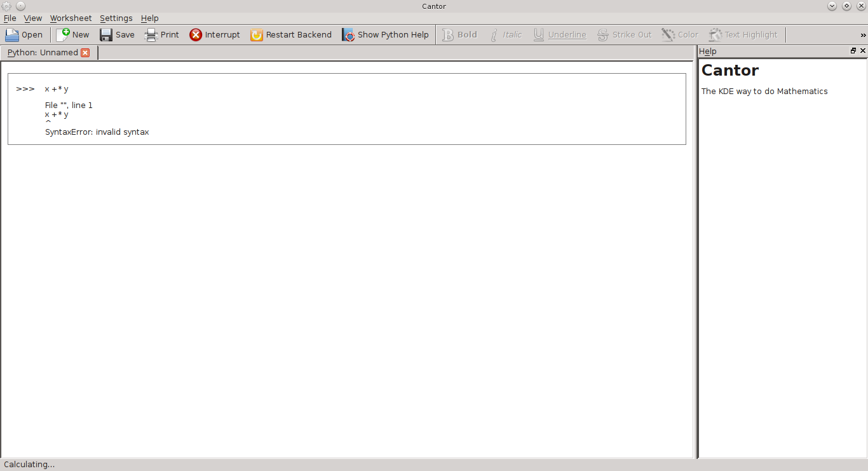868x471 pixels.
Task: Open the text Color picker icon
Action: pyautogui.click(x=668, y=35)
